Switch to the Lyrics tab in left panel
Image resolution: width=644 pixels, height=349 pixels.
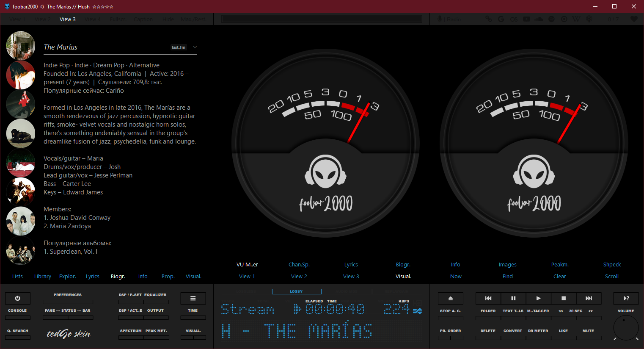92,276
